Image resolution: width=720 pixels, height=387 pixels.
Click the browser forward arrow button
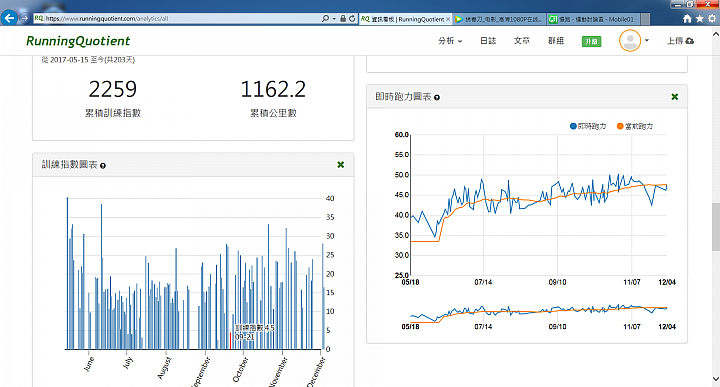(x=24, y=18)
